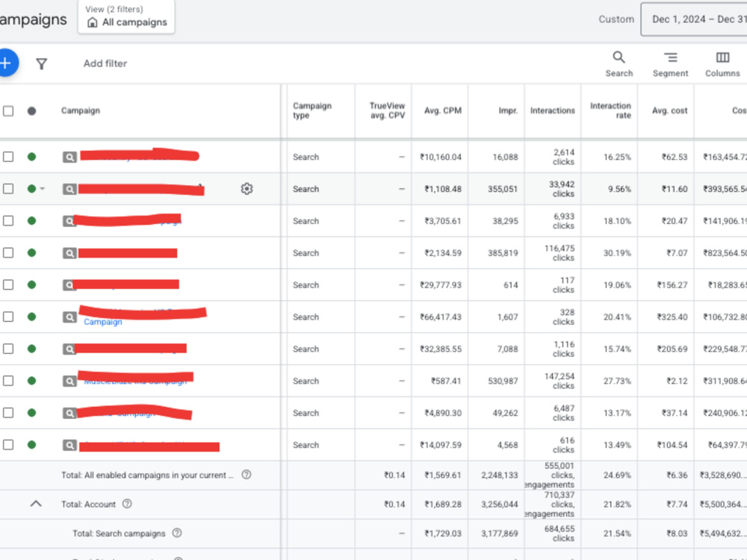Click search campaign icon in 49,262 impressions row

tap(69, 413)
